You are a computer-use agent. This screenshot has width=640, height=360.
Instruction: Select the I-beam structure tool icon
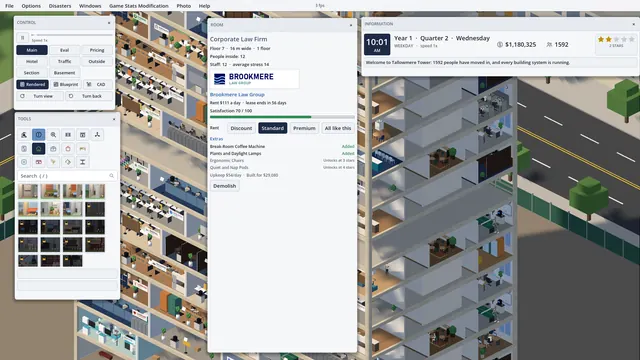(82, 162)
